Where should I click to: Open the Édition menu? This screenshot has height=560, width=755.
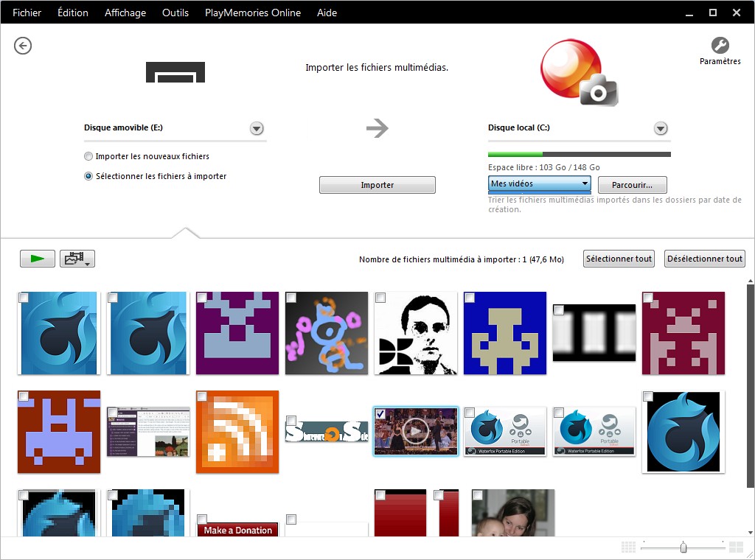73,13
